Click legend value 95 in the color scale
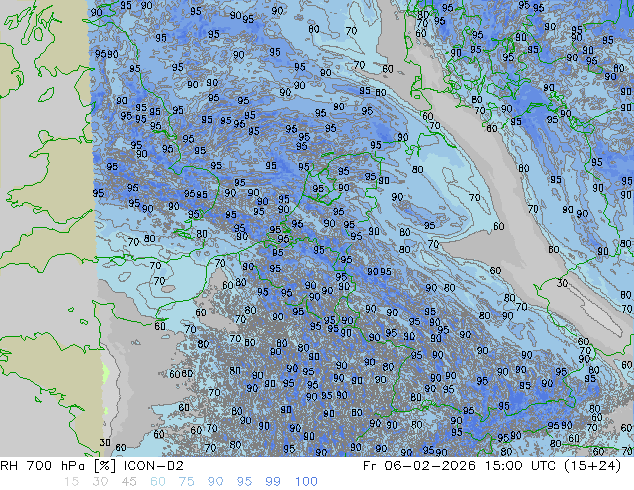 (x=244, y=482)
